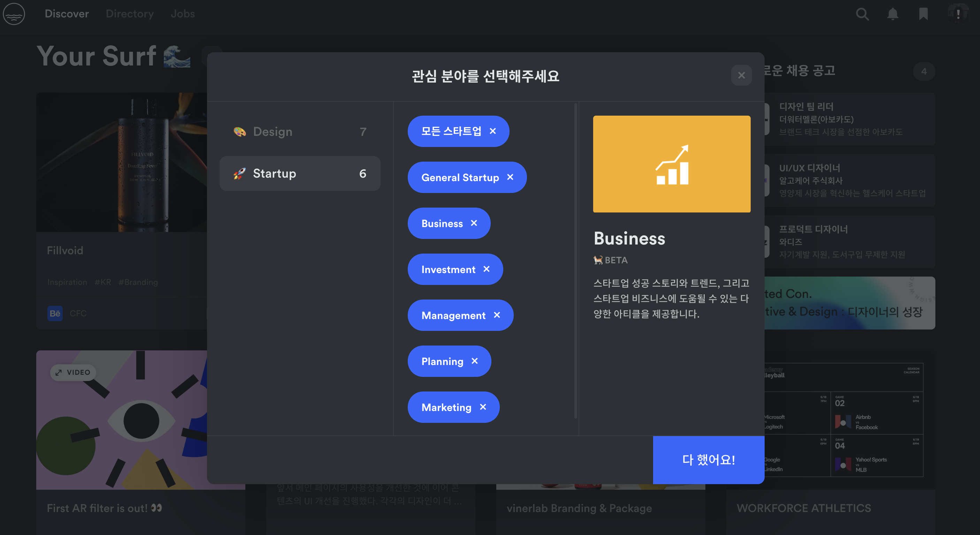Open the Directory menu item
This screenshot has height=535, width=980.
[x=130, y=14]
